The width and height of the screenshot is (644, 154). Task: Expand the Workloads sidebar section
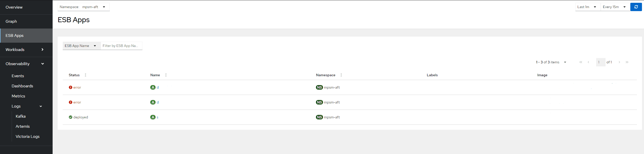26,50
